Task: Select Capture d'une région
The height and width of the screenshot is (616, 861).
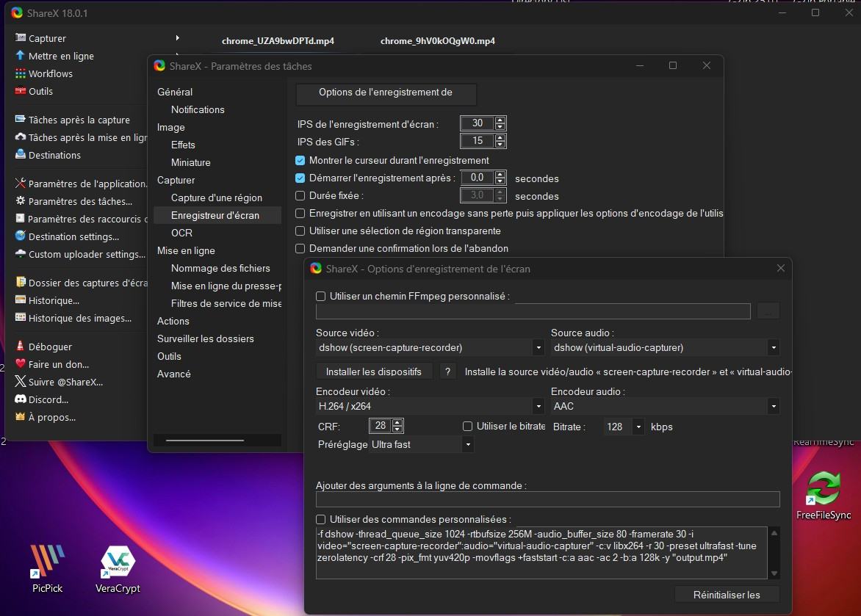Action: click(x=216, y=198)
